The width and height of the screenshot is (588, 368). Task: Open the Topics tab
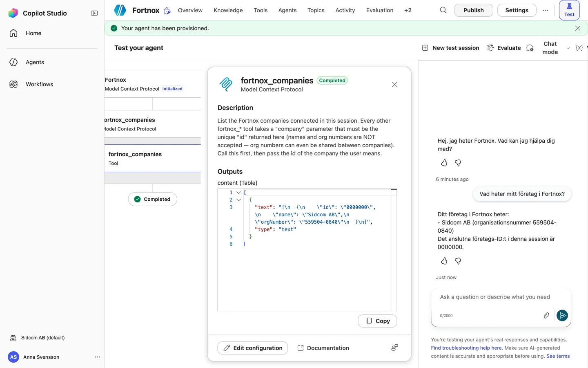click(x=316, y=10)
